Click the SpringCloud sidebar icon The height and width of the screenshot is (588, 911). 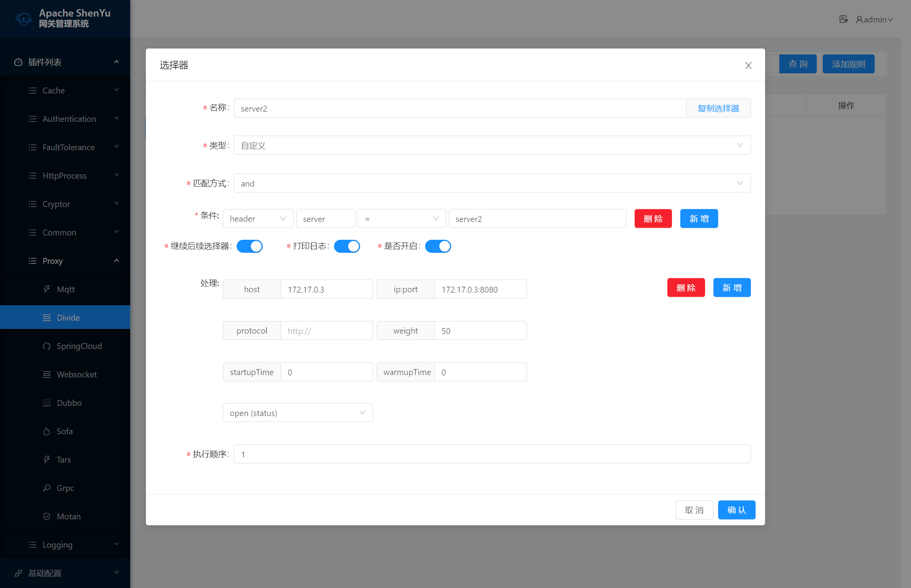click(x=47, y=346)
